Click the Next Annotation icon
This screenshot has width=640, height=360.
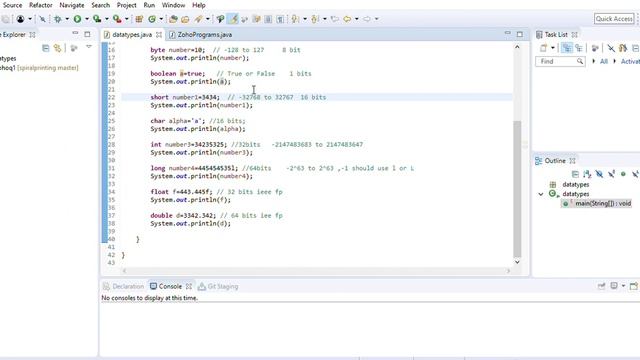click(x=295, y=19)
